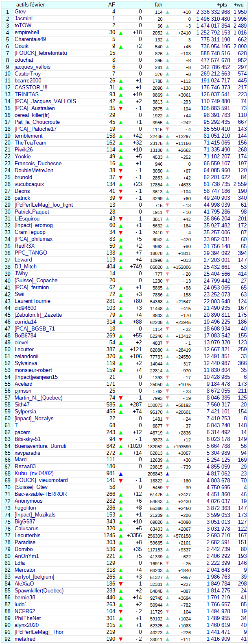249x644 pixels.
Task: Click the down arrow in JWhy's fah column
Action: tap(167, 274)
